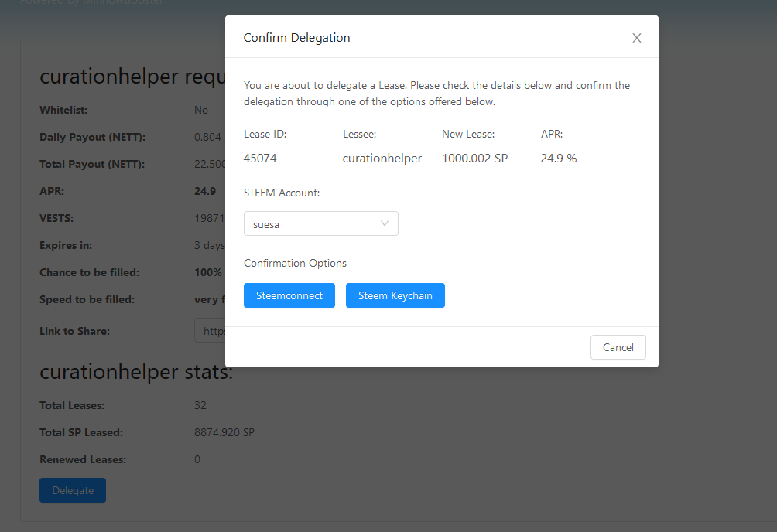
Task: Cancel the delegation dialog
Action: 618,347
